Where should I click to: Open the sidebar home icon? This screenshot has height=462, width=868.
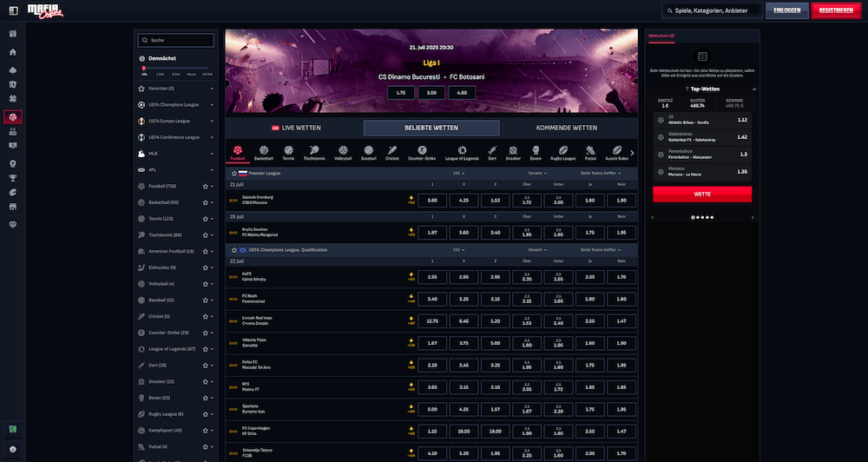(x=13, y=52)
